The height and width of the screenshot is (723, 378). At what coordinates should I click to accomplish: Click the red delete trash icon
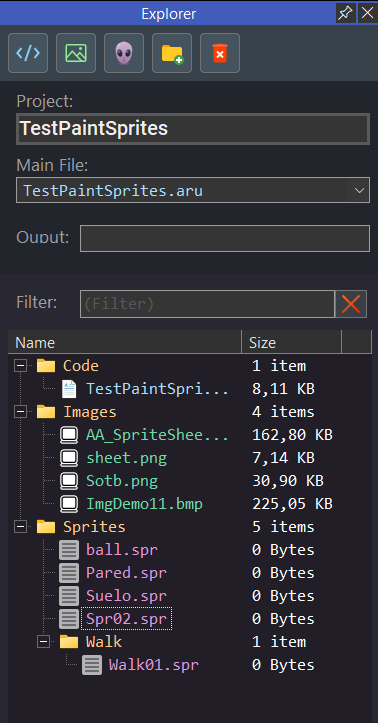[220, 53]
